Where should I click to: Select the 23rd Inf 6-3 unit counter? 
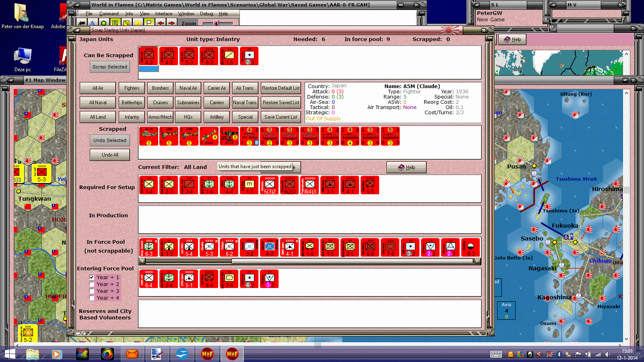(209, 56)
